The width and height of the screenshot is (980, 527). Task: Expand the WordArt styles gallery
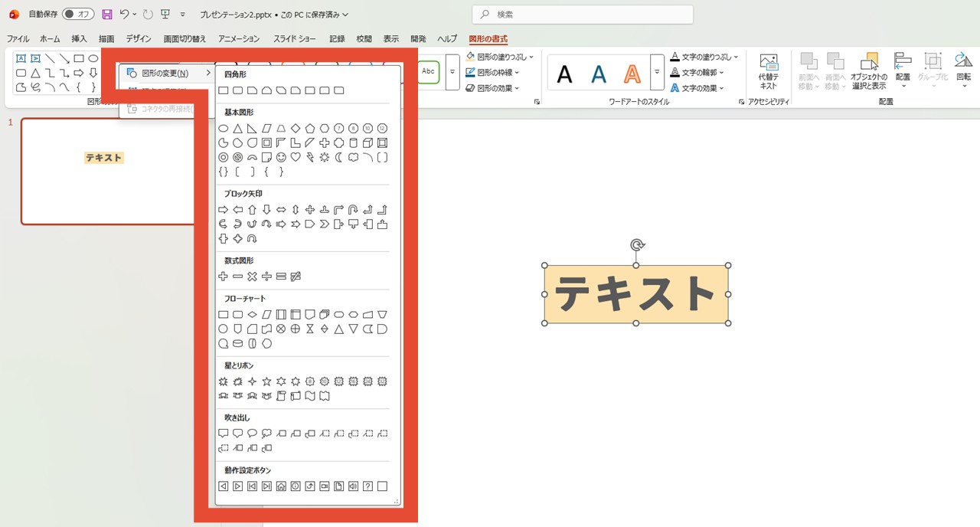(657, 73)
